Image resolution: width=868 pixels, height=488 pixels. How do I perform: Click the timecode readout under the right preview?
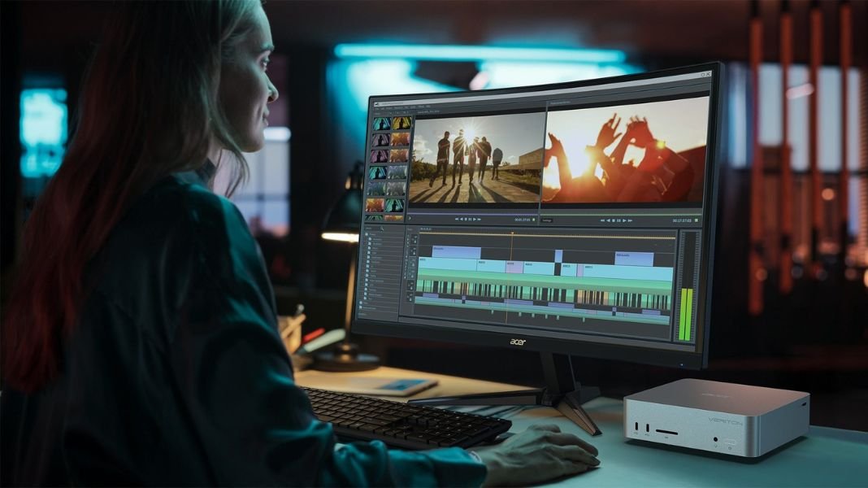[682, 220]
